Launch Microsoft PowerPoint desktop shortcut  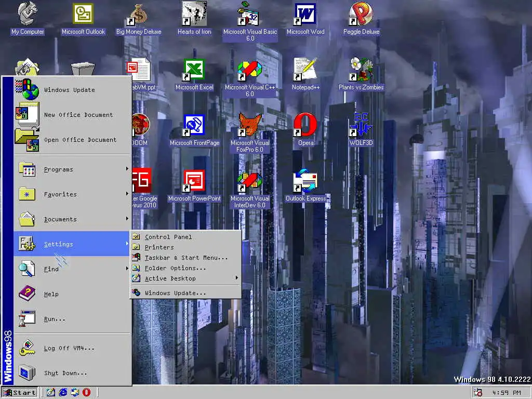tap(194, 186)
